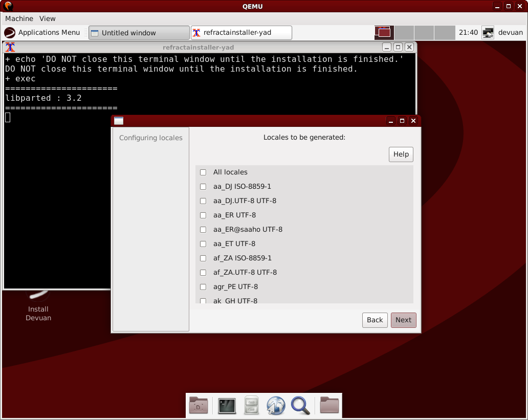
Task: Tick the af_ZA ISO-8859-1 locale checkbox
Action: pyautogui.click(x=203, y=258)
